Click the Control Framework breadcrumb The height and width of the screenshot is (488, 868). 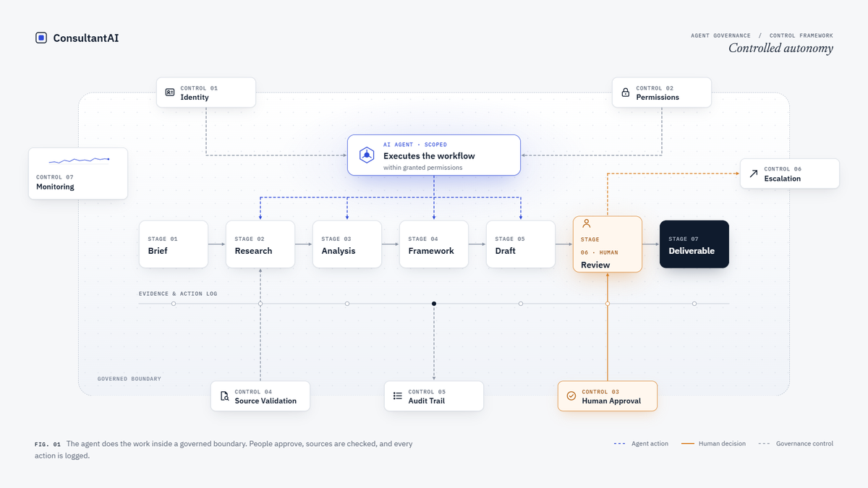801,35
